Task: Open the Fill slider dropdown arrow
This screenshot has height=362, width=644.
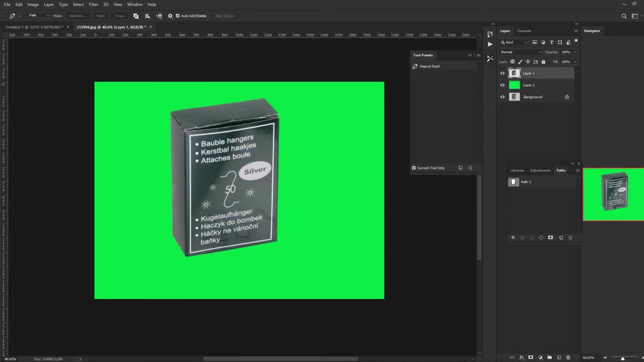Action: (x=575, y=62)
